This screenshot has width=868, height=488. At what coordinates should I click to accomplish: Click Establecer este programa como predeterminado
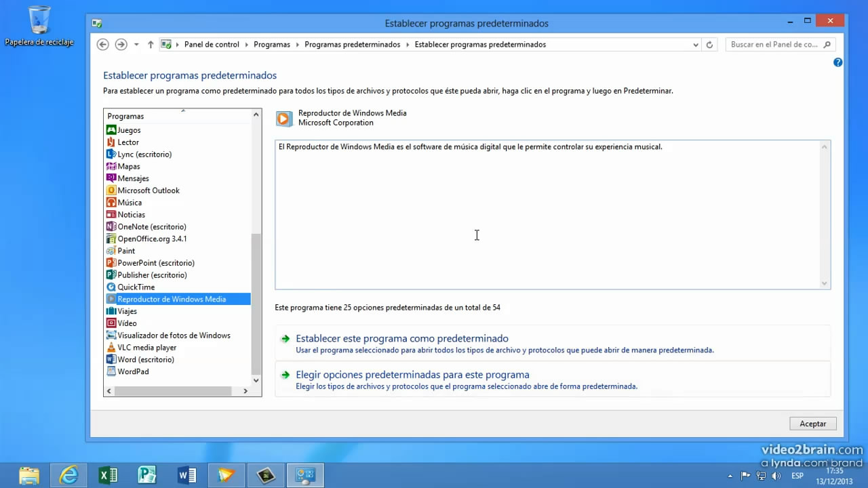pyautogui.click(x=402, y=338)
